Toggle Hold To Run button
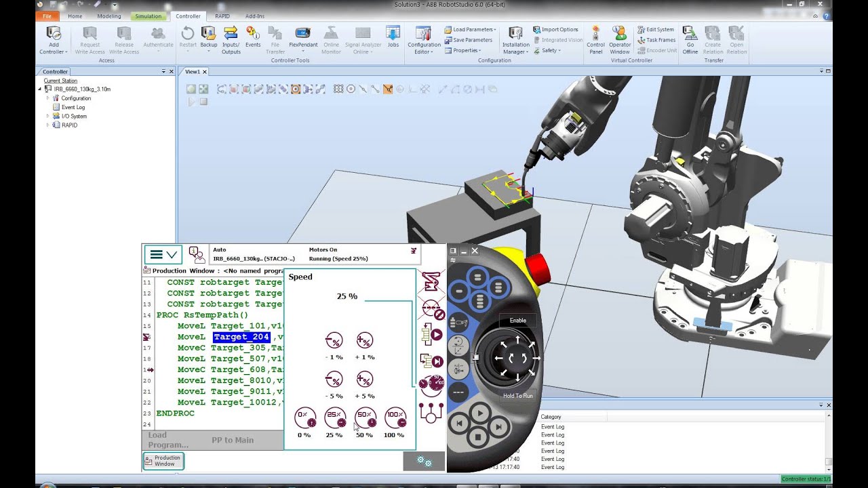Image resolution: width=868 pixels, height=488 pixels. coord(518,396)
